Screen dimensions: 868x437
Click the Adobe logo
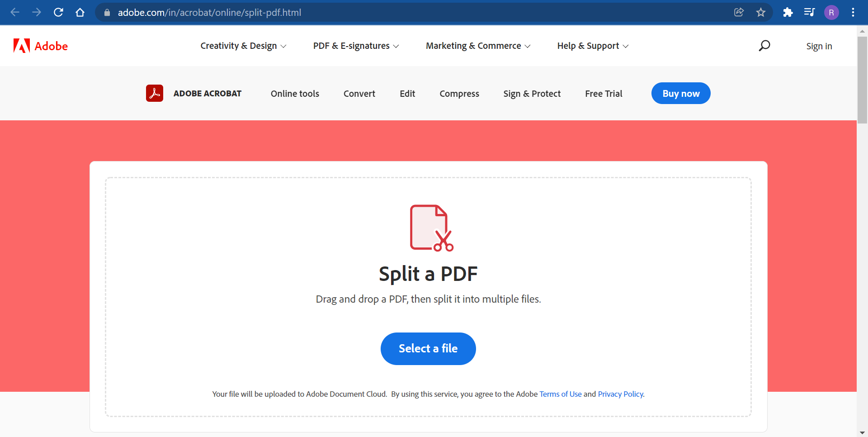click(x=40, y=45)
